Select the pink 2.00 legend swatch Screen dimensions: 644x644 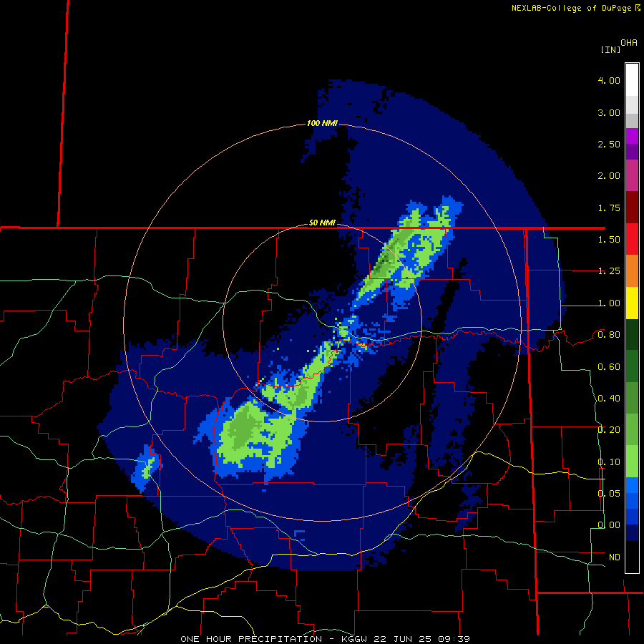[632, 175]
